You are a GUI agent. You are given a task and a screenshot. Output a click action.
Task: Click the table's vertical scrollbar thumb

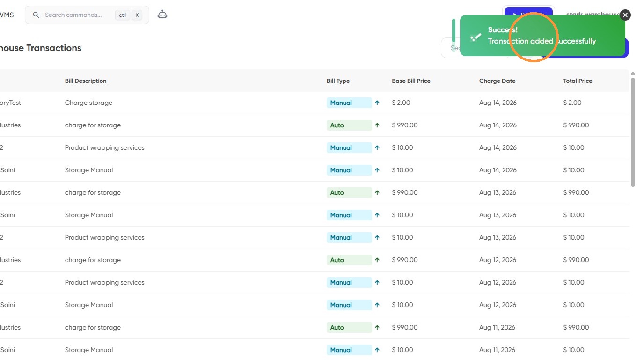click(x=633, y=132)
